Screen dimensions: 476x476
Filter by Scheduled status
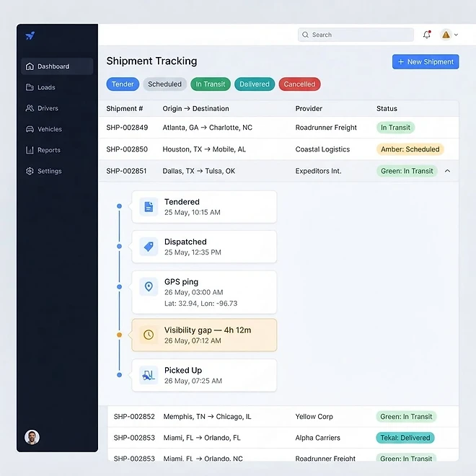(x=165, y=84)
